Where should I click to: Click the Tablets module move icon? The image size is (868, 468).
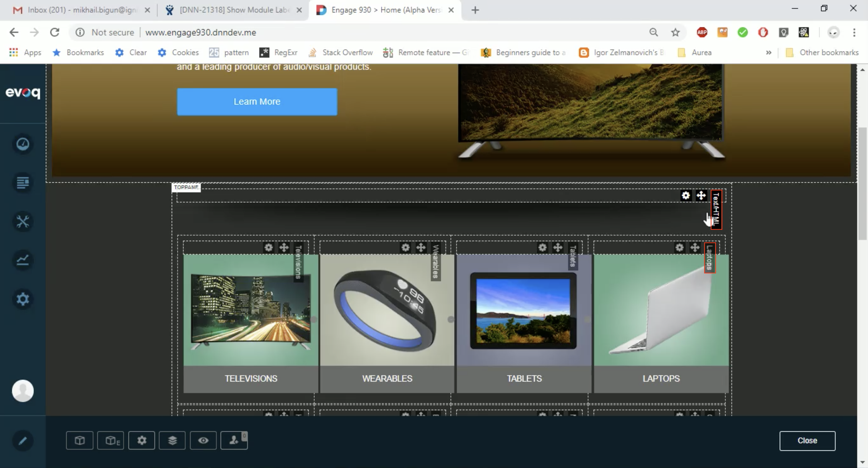point(558,248)
